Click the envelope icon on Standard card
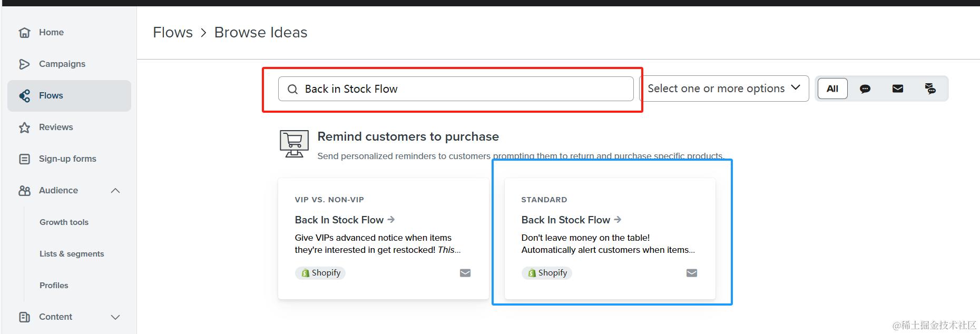Viewport: 980px width, 334px height. click(691, 273)
